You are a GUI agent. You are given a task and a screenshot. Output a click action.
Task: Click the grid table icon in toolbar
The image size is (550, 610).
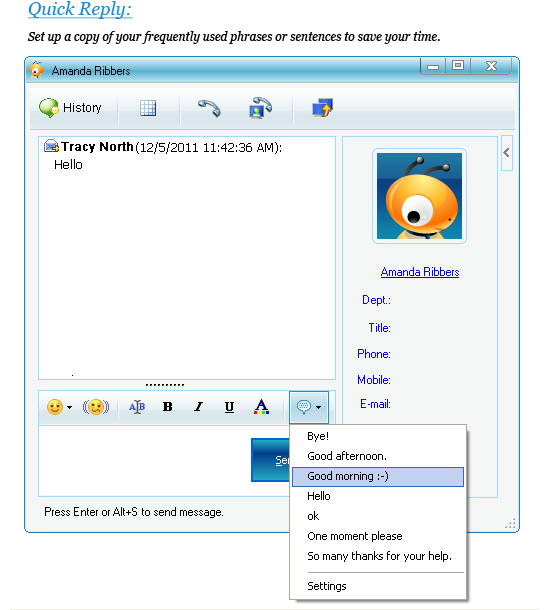pyautogui.click(x=148, y=108)
